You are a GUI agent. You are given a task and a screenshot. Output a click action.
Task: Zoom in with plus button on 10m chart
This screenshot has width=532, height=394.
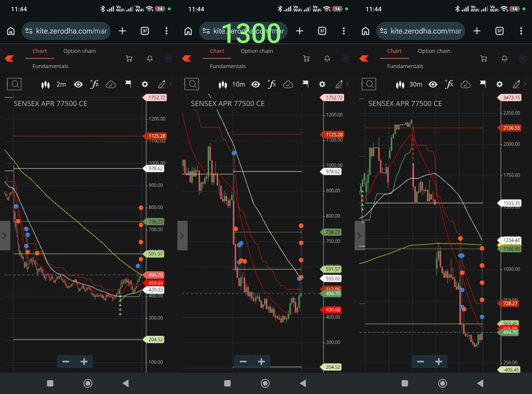pyautogui.click(x=262, y=362)
